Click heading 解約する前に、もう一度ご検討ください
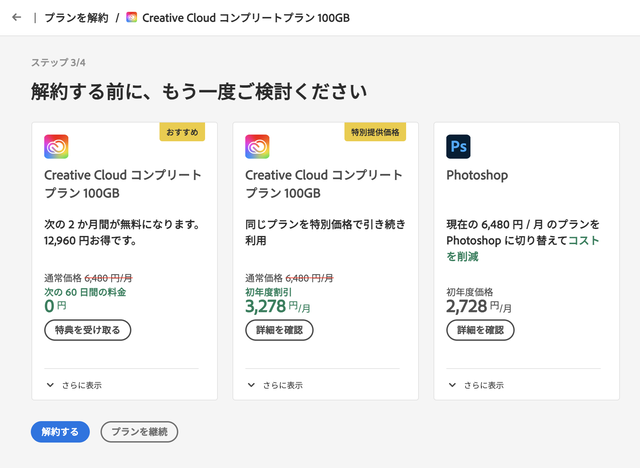This screenshot has width=640, height=468. coord(199,91)
